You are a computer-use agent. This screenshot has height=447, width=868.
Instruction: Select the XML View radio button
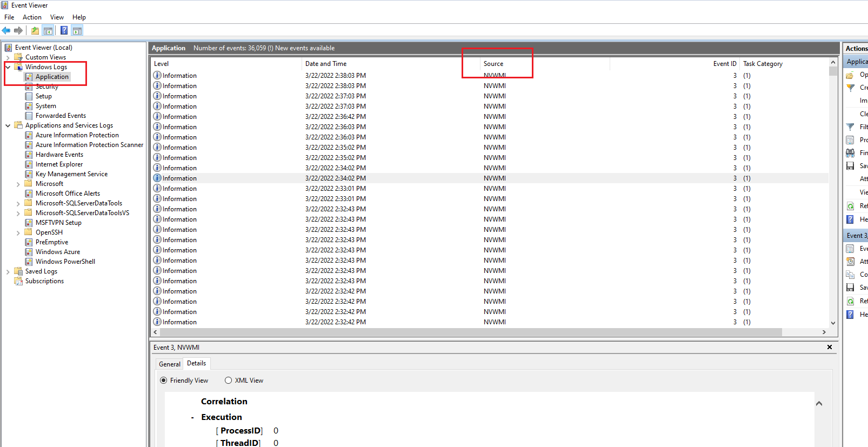click(228, 381)
